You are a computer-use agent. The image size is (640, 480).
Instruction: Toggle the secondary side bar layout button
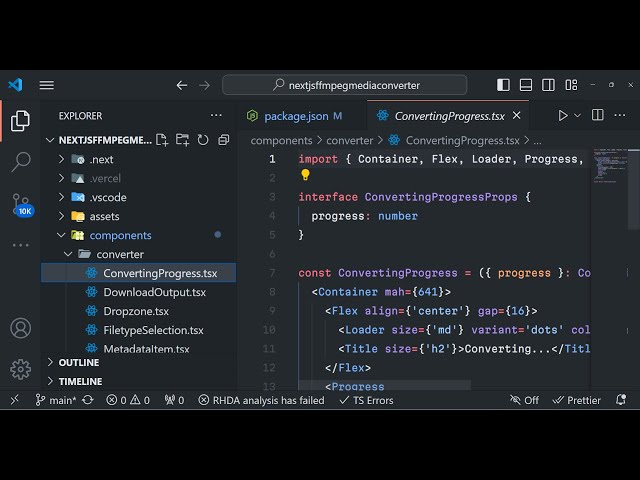(549, 85)
